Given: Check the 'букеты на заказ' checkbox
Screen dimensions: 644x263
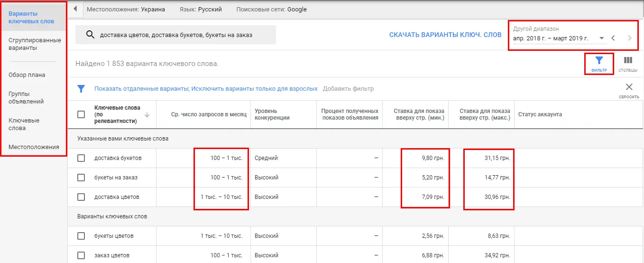Looking at the screenshot, I should 81,178.
